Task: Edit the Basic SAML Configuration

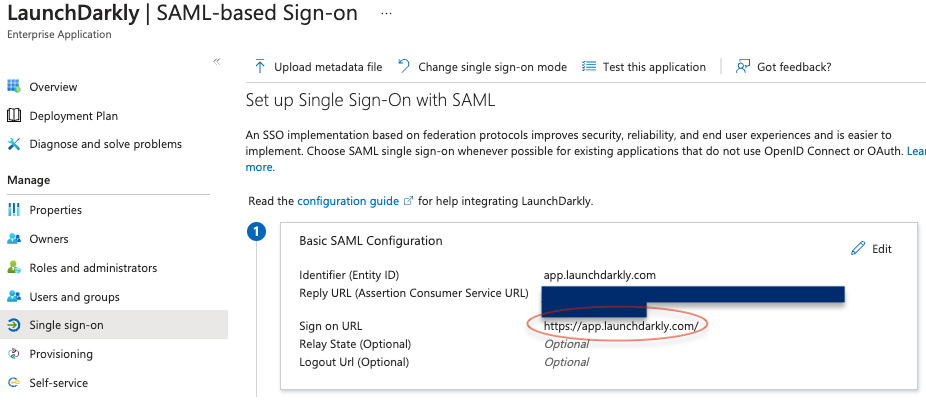Action: pos(871,249)
